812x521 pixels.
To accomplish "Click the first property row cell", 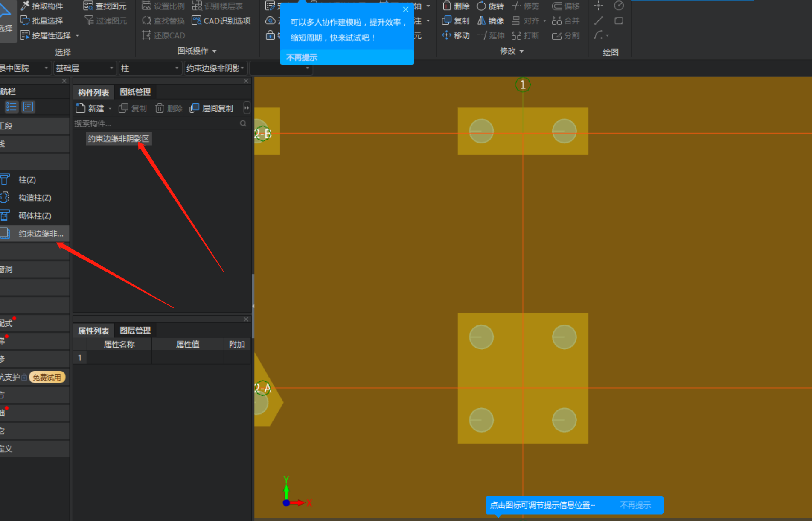I will pos(119,358).
